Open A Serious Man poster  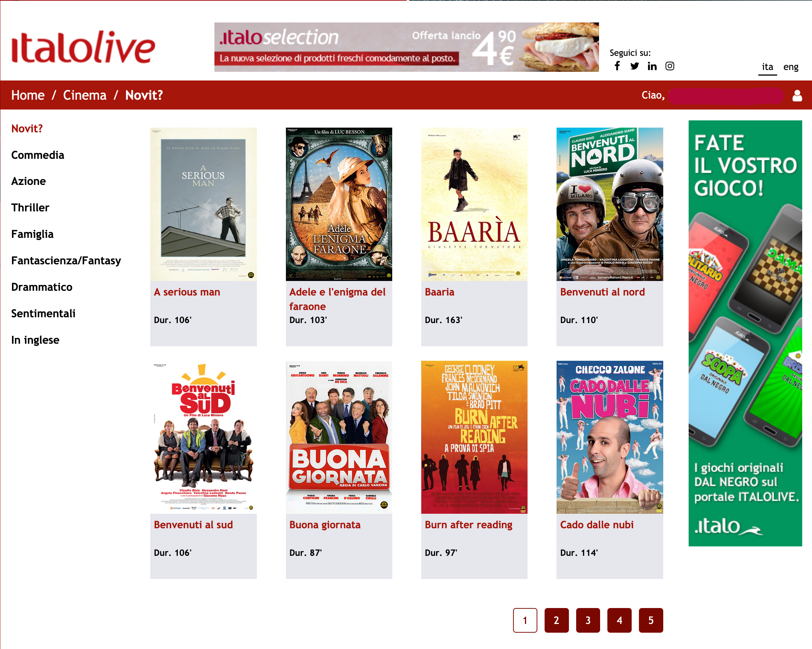click(x=204, y=204)
